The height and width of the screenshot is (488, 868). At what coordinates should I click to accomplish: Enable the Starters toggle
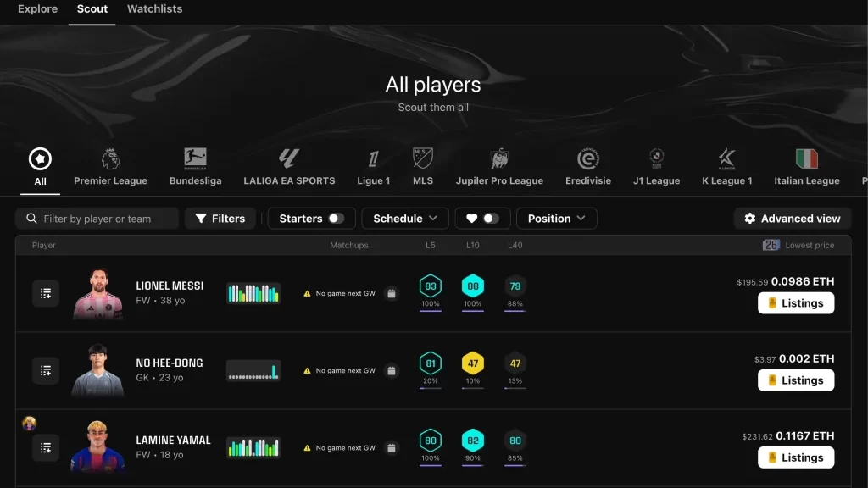pos(336,219)
